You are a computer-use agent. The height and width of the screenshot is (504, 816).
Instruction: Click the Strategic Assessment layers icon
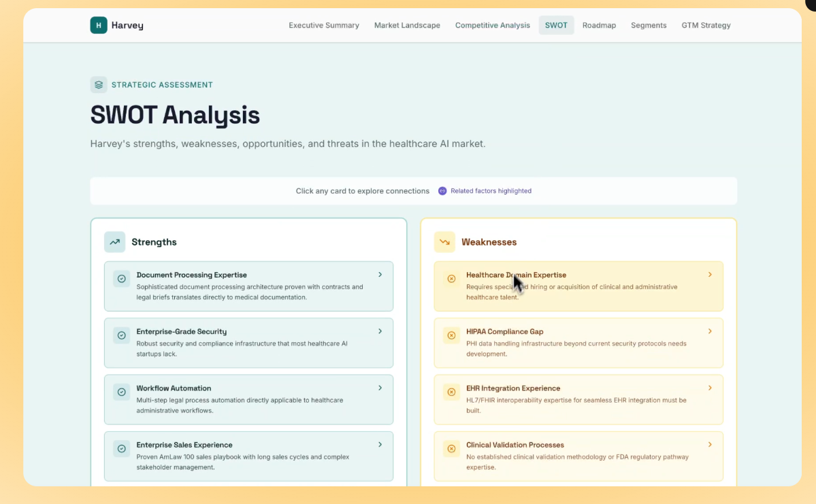[x=99, y=85]
